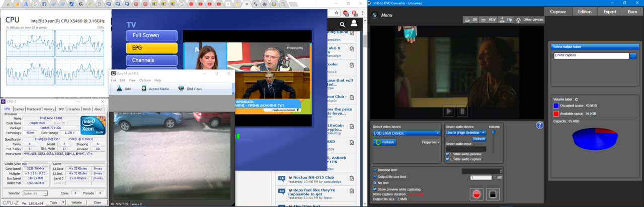This screenshot has height=207, width=644.
Task: Click the D:\vhs capture output folder field
Action: [591, 56]
